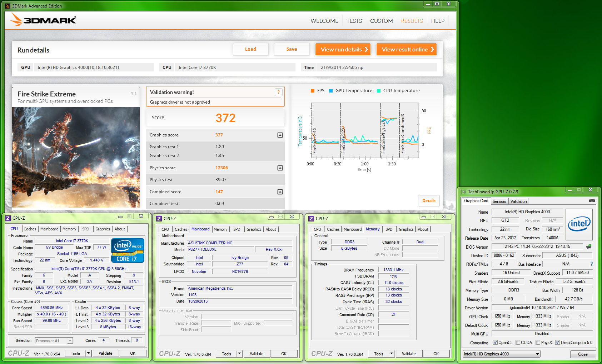
Task: Switch to the Sensors tab in GPU-Z
Action: pyautogui.click(x=499, y=201)
